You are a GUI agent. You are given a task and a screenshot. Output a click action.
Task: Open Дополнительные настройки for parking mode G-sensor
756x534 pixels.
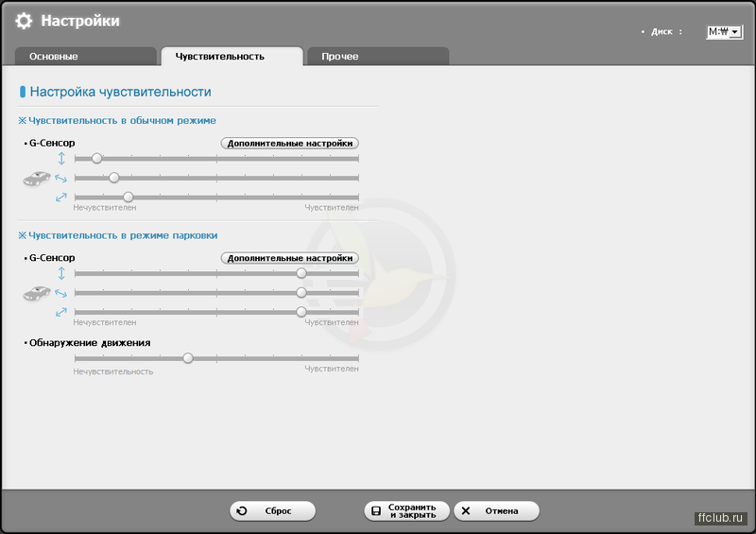pos(290,258)
